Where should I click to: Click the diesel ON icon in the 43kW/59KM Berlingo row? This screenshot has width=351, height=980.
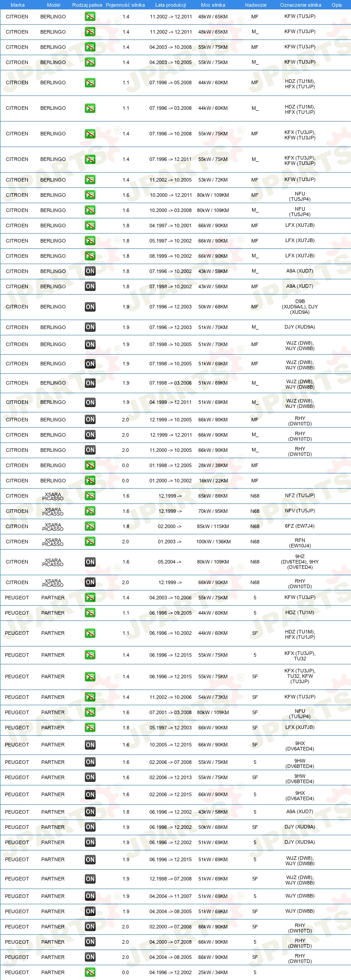pos(90,271)
